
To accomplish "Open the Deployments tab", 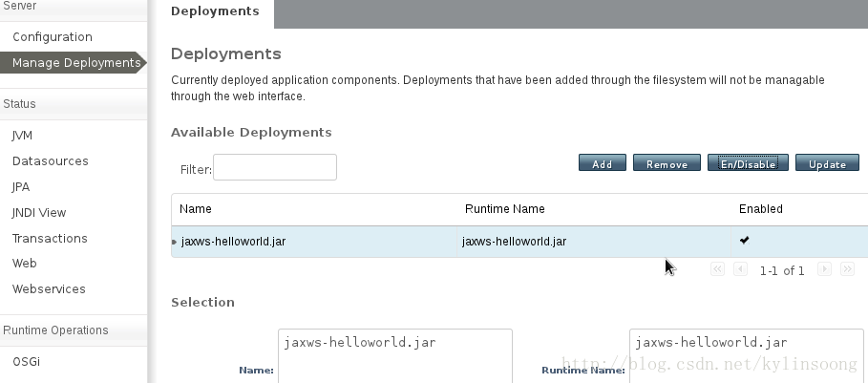I will point(215,11).
